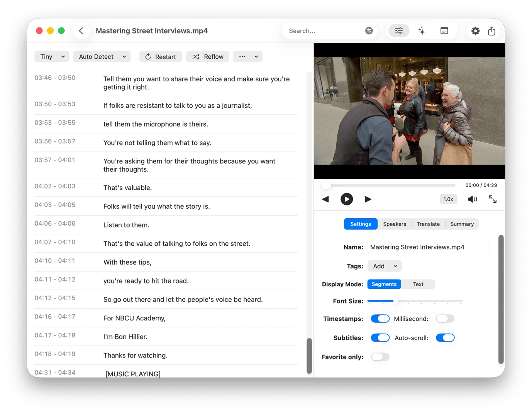Mute the video volume

click(x=473, y=199)
